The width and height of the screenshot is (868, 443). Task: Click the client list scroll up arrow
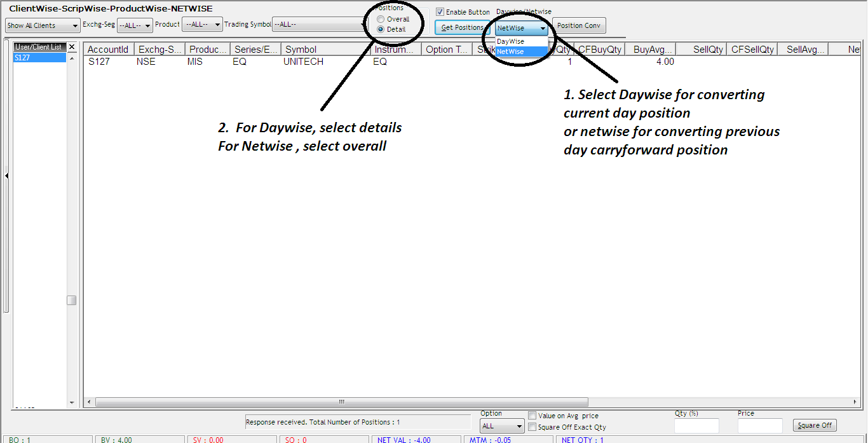[72, 58]
